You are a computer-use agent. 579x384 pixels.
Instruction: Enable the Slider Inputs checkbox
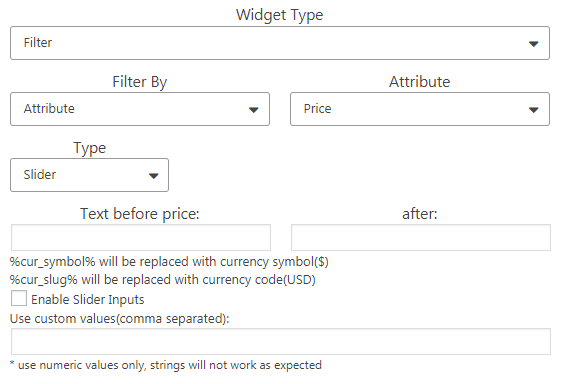point(19,298)
